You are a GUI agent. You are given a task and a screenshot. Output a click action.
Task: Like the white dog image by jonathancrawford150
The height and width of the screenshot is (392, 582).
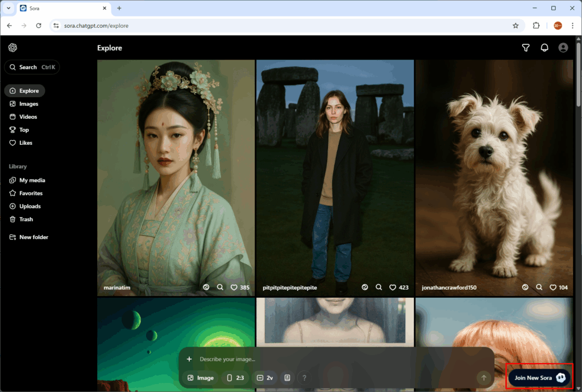point(553,287)
